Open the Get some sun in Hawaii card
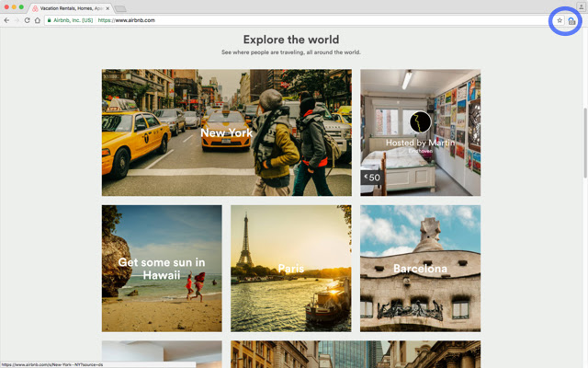Image resolution: width=588 pixels, height=368 pixels. click(162, 268)
